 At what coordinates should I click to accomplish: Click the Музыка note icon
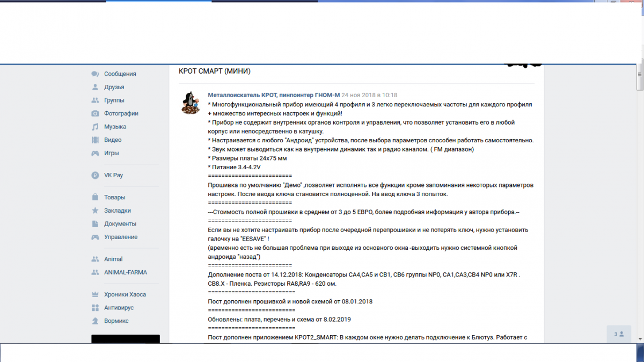95,127
